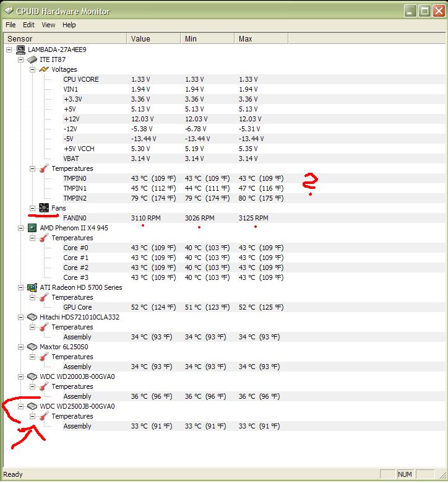Open the Edit menu
Image resolution: width=448 pixels, height=483 pixels.
click(28, 25)
